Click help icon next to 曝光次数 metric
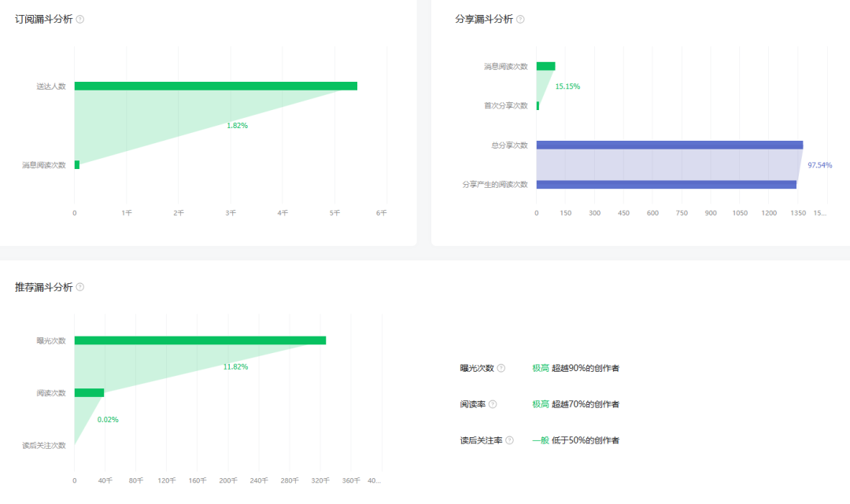Viewport: 850px width, 504px height. 501,368
